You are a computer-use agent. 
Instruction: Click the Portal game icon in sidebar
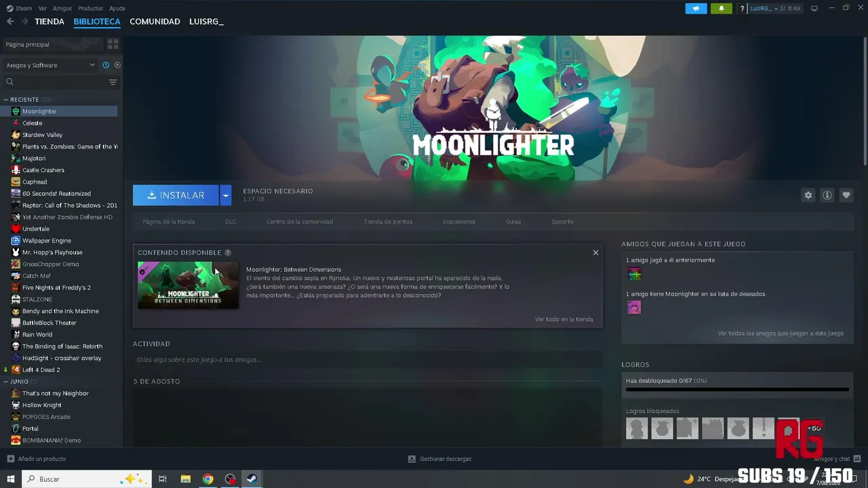[x=16, y=428]
